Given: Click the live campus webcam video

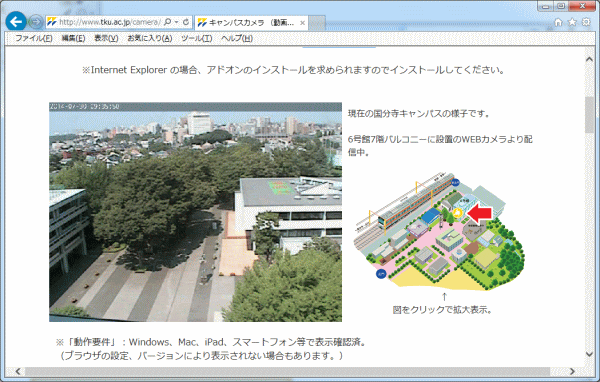Looking at the screenshot, I should pos(195,212).
